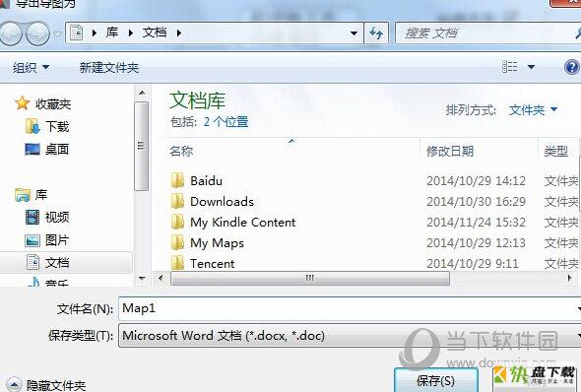Screen dimensions: 581x392
Task: Select the My Maps folder
Action: pyautogui.click(x=217, y=243)
